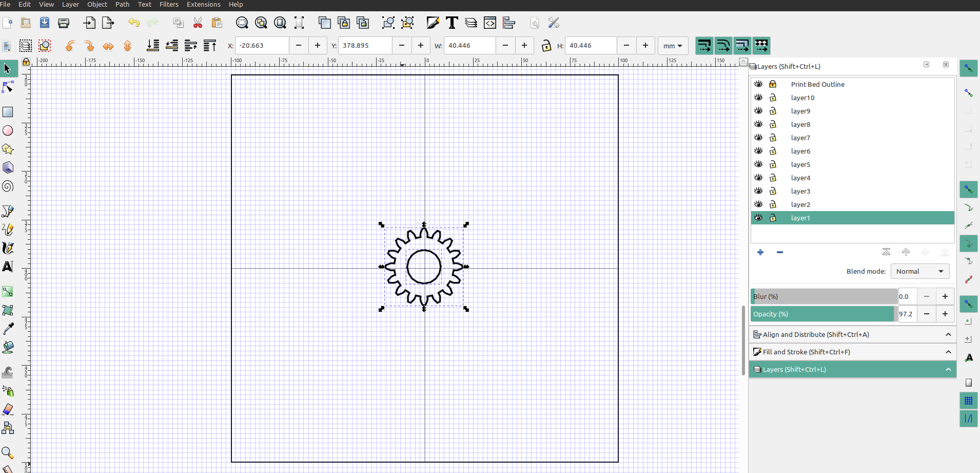Open the mm units dropdown
980x473 pixels.
673,46
